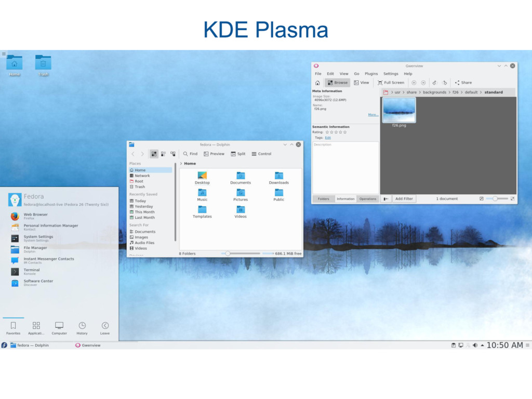Enter Full Screen in Gwenview
532x399 pixels.
391,83
